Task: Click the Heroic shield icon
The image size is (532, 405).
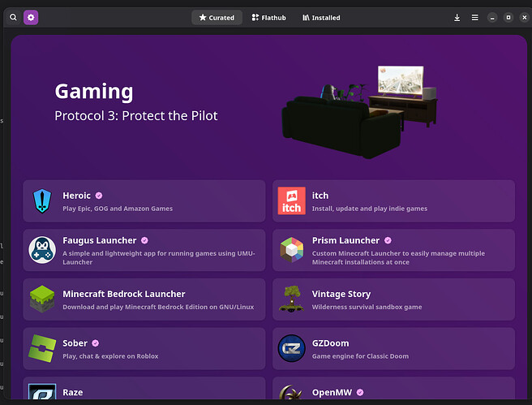Action: click(x=42, y=201)
